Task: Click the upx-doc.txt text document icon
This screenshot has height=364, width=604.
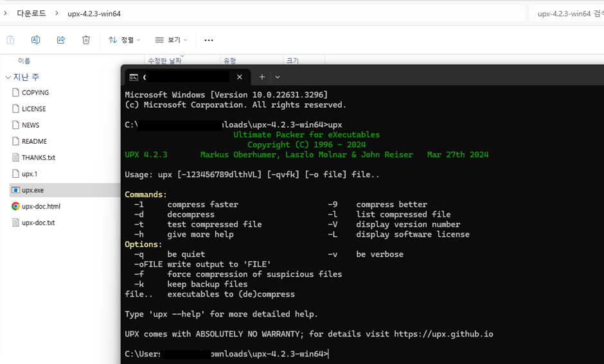Action: [x=15, y=222]
